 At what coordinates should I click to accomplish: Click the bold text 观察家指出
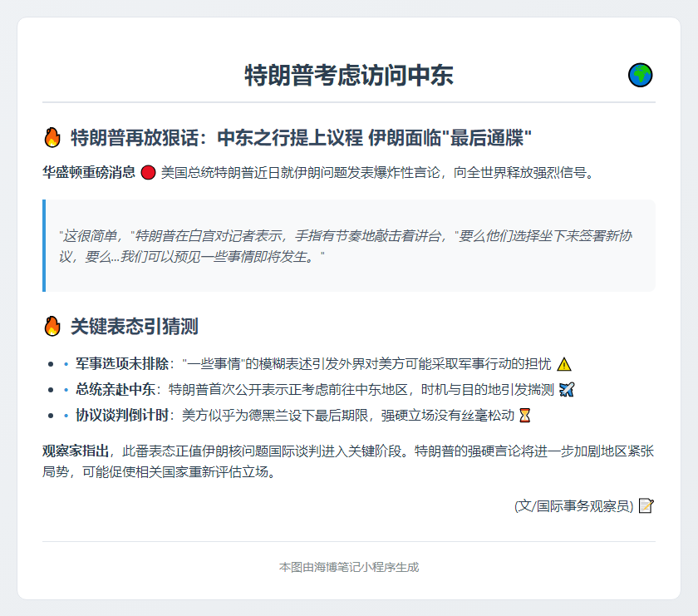[x=76, y=451]
